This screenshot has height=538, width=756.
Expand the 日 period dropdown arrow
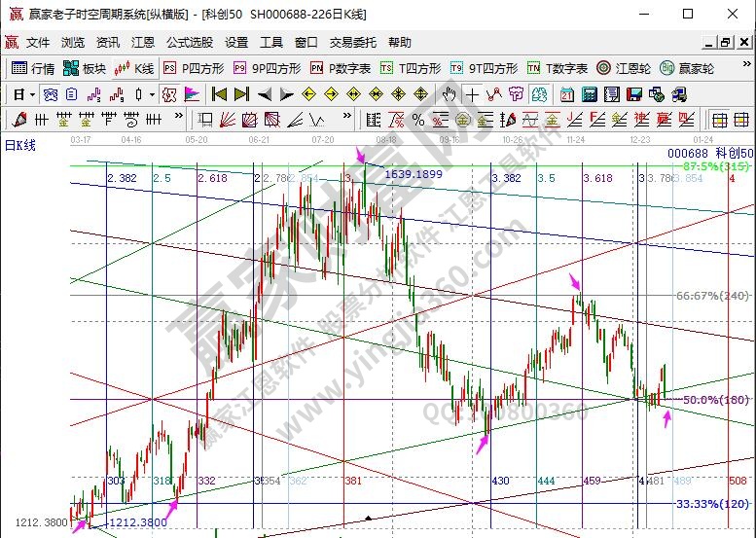[32, 94]
